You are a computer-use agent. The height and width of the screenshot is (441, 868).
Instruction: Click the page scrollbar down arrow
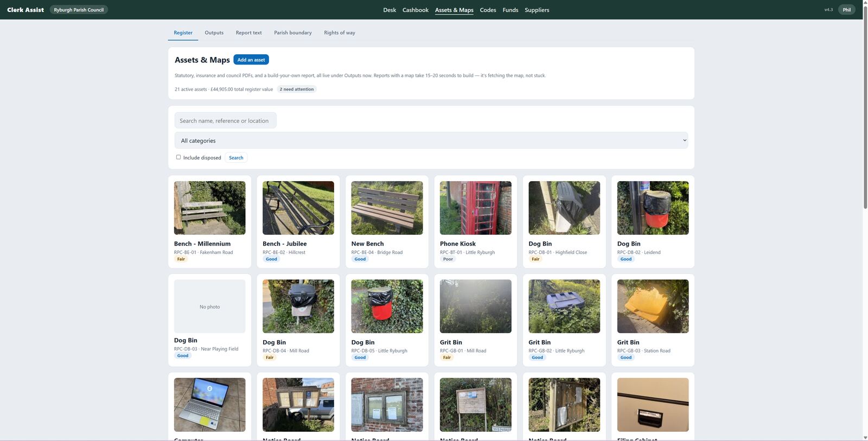(865, 437)
